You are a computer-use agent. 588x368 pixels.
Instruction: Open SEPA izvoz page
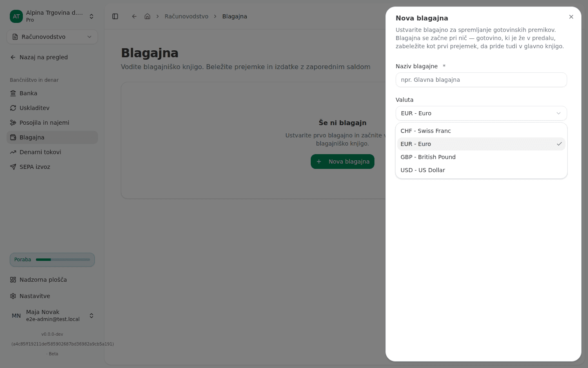52,167
